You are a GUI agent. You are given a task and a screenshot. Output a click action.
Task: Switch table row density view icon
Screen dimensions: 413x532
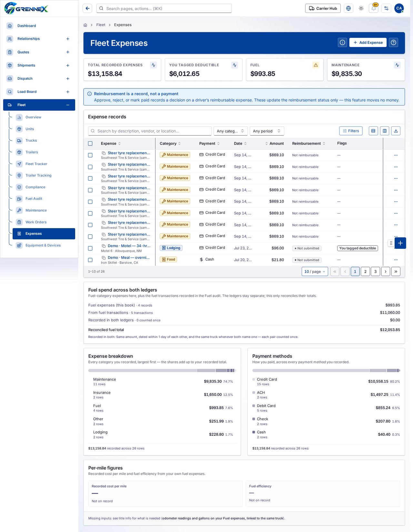click(373, 131)
